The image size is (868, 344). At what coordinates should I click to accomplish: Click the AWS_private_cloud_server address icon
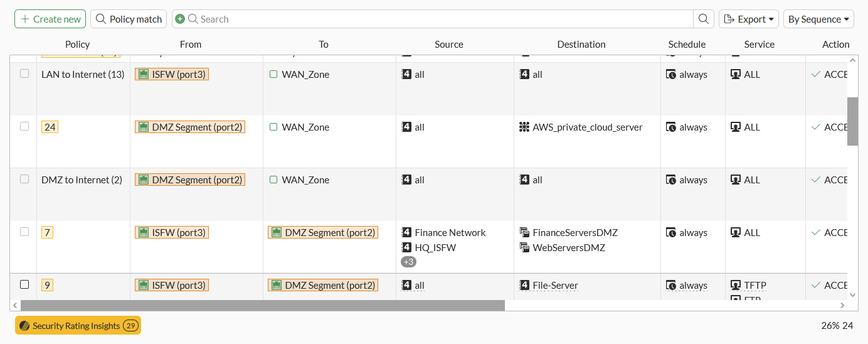coord(524,127)
